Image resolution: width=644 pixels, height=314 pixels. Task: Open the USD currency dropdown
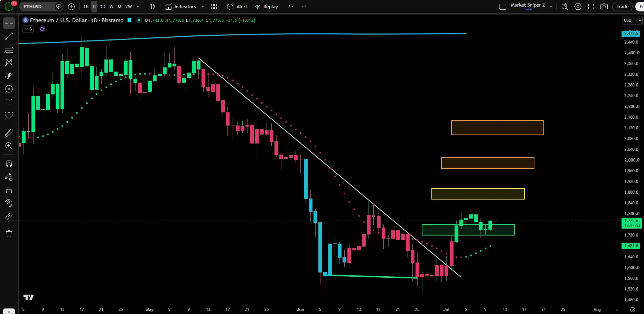click(x=632, y=20)
